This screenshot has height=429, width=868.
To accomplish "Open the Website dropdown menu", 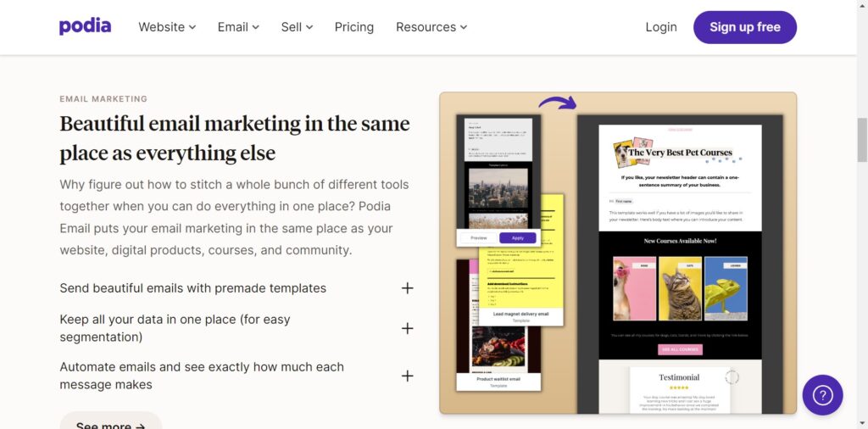I will click(167, 27).
